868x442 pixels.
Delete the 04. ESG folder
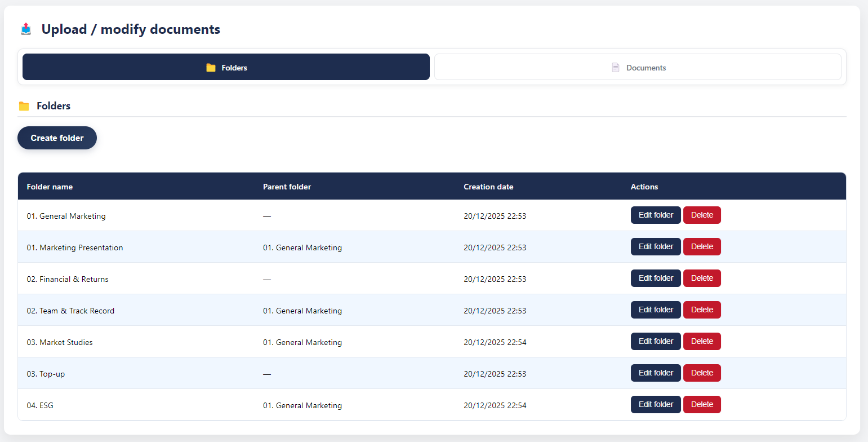click(702, 404)
